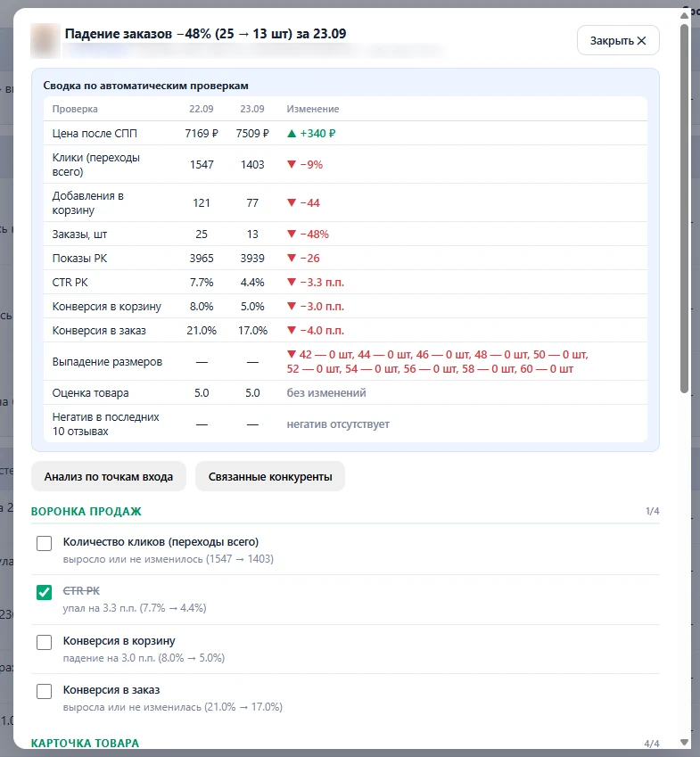This screenshot has width=700, height=757.
Task: Click the product thumbnail in header
Action: point(45,40)
